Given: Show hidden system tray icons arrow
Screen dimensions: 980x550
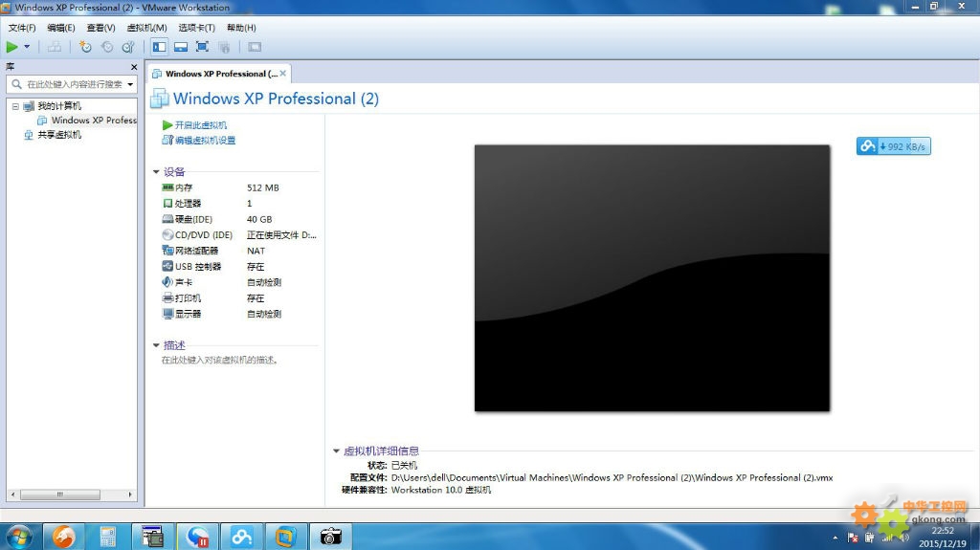Looking at the screenshot, I should [x=835, y=538].
